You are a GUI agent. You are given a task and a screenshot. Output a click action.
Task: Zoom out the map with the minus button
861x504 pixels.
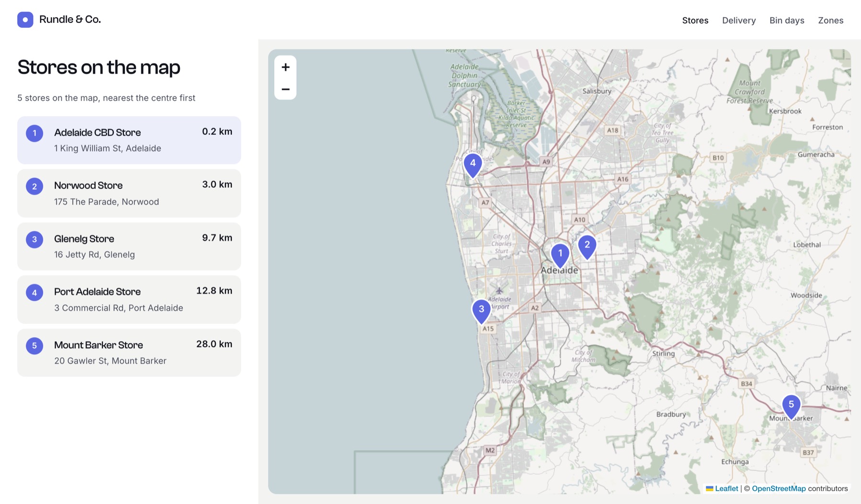pyautogui.click(x=286, y=89)
